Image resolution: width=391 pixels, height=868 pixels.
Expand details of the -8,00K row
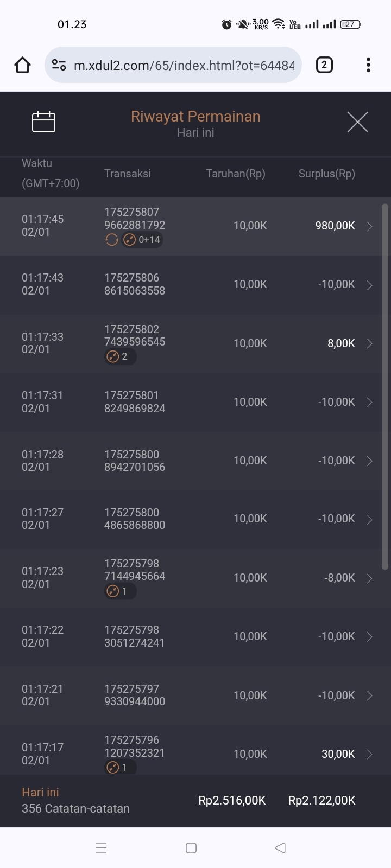(369, 578)
